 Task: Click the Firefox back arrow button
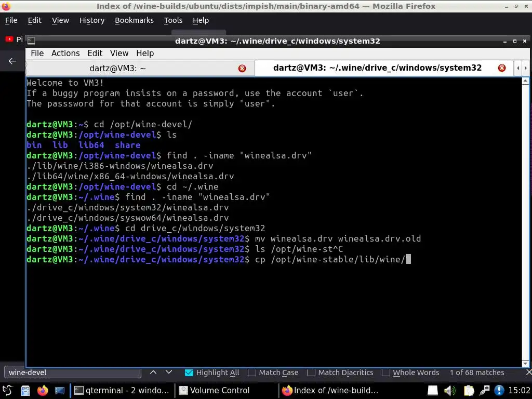click(12, 61)
